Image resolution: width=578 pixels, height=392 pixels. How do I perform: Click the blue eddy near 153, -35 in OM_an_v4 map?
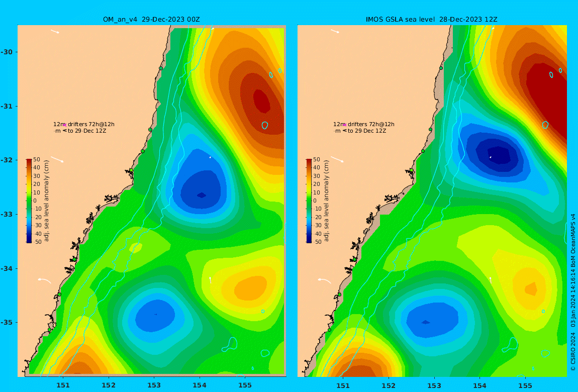click(155, 316)
